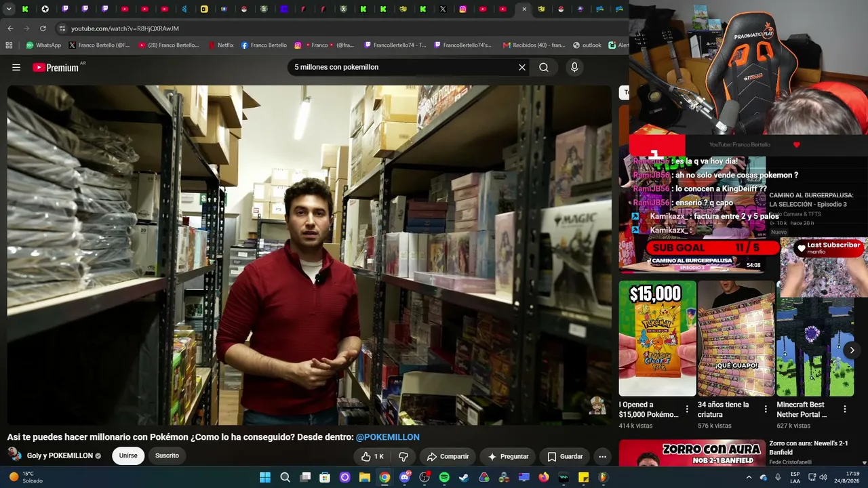868x488 pixels.
Task: Open the outlook bookmark
Action: pos(587,45)
